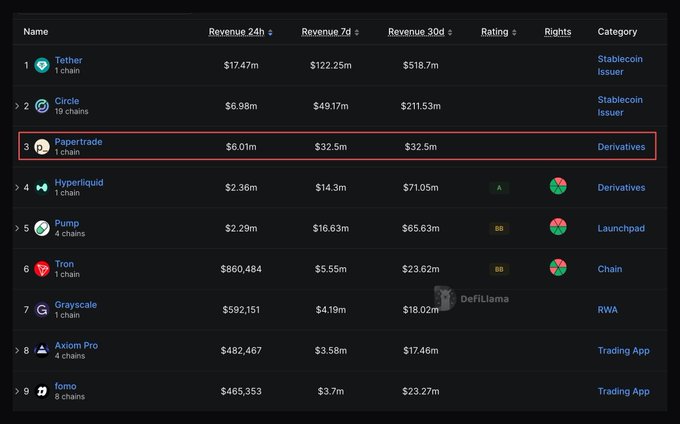Sort by Rating arrow icon
The image size is (680, 424).
(514, 33)
